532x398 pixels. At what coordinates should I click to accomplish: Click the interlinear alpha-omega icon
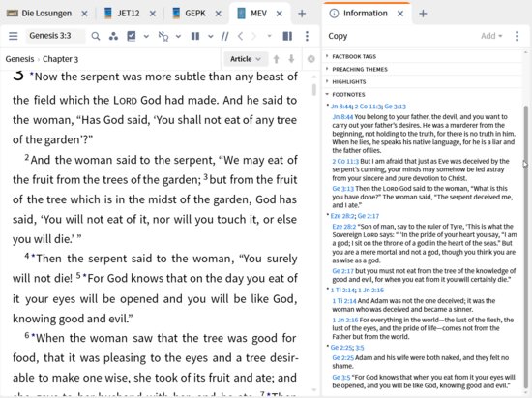(x=163, y=36)
